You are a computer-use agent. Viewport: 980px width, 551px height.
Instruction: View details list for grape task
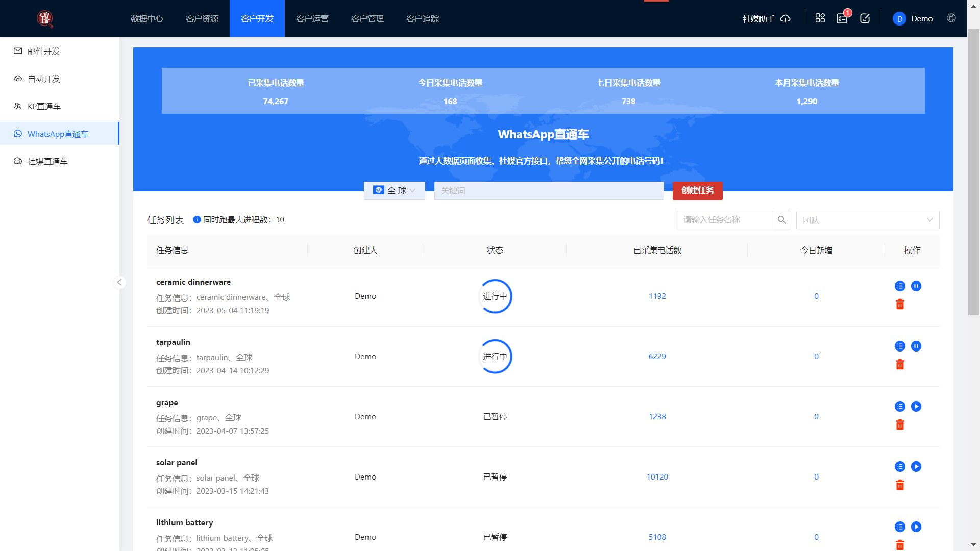[x=900, y=407]
